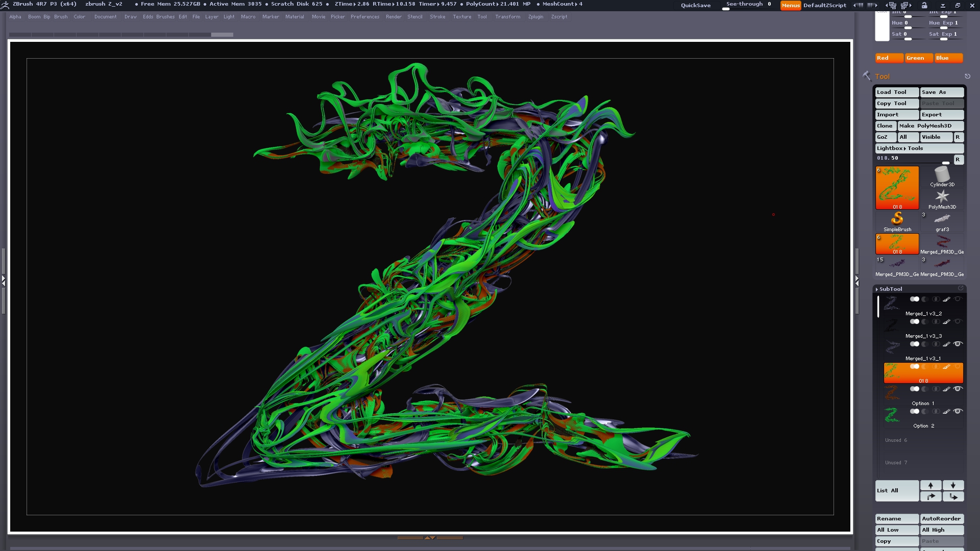Toggle visibility of Optinon 1 subtool

coord(958,389)
